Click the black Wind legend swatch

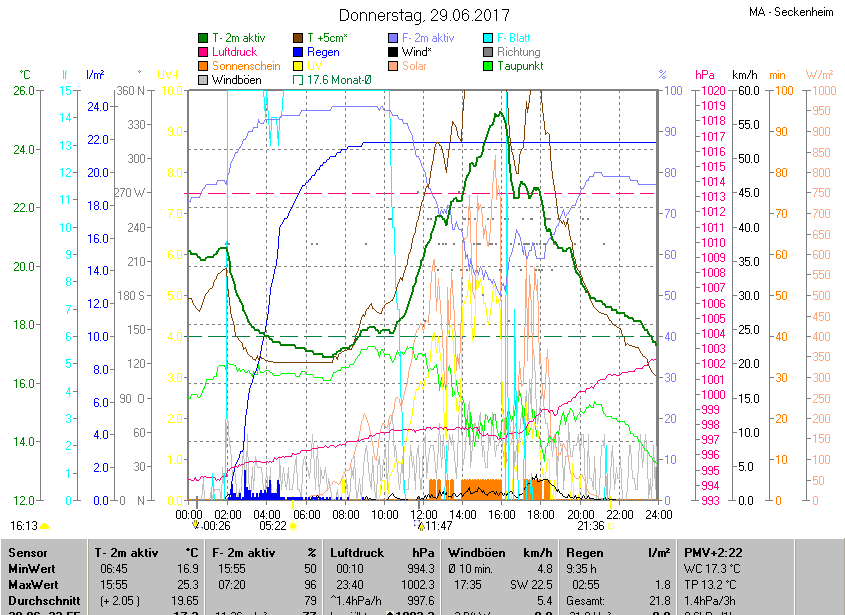pos(393,52)
